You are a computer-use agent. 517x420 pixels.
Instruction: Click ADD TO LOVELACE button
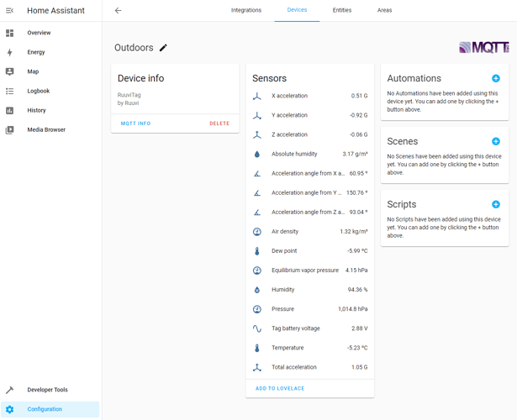[x=280, y=388]
